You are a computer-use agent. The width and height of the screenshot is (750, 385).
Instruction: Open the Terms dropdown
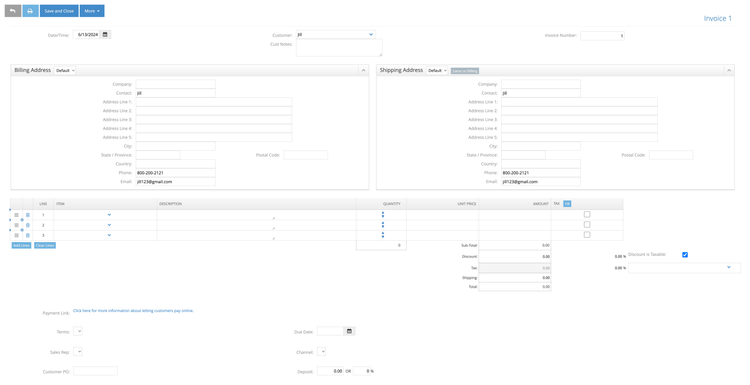(78, 331)
